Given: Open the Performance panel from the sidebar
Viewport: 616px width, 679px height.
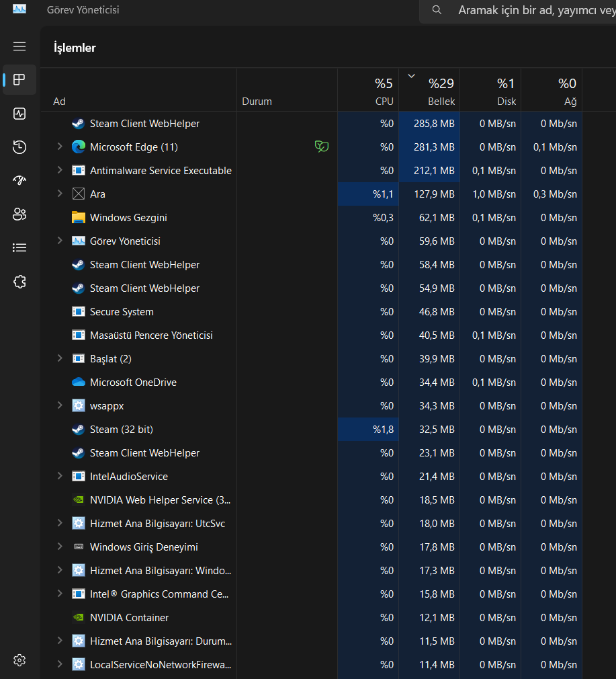Looking at the screenshot, I should [x=19, y=114].
